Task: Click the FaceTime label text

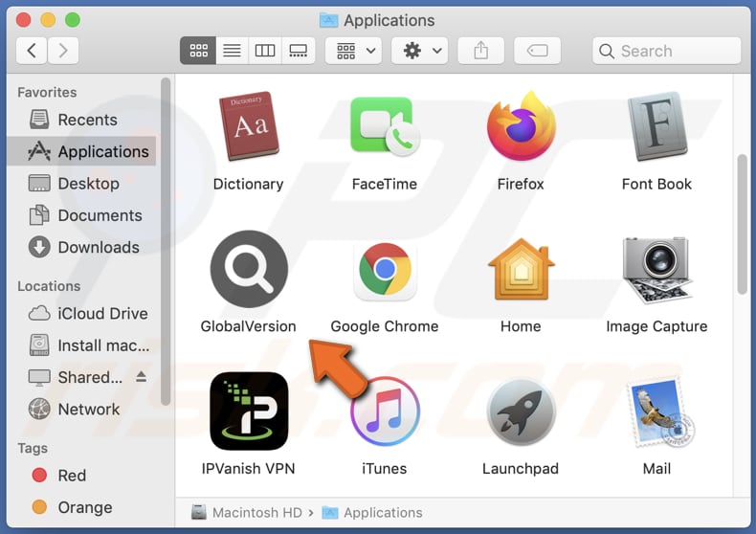Action: 385,184
